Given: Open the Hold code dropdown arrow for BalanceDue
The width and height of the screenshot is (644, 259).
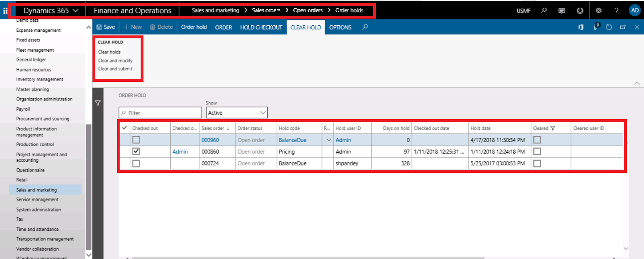Looking at the screenshot, I should [x=328, y=140].
